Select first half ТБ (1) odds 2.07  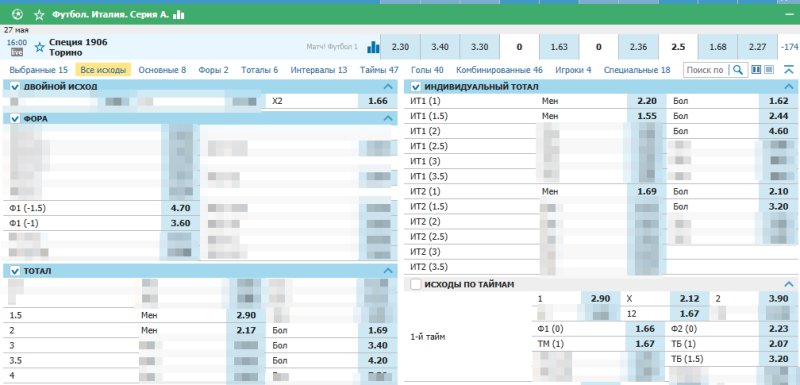[x=779, y=344]
